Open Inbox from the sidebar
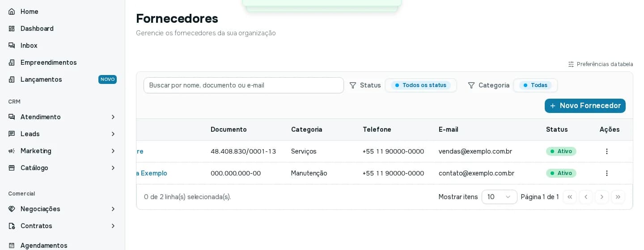The width and height of the screenshot is (644, 250). pos(29,46)
